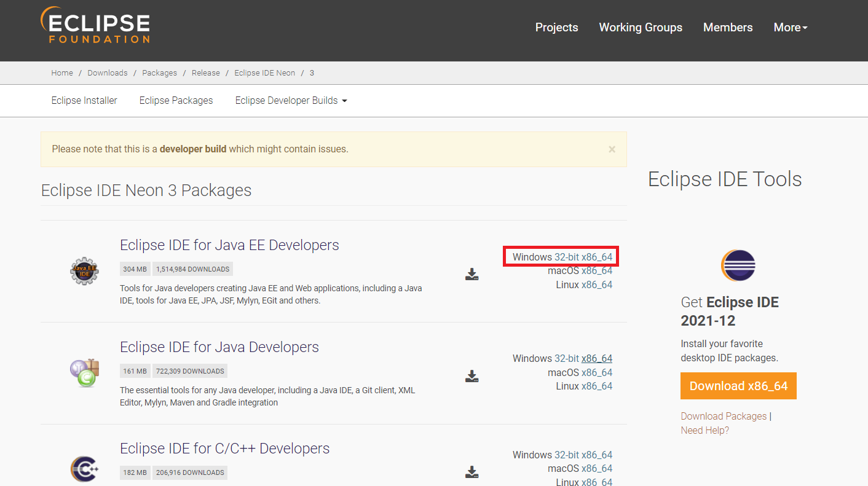Click the 206,916 DOWNLOADS badge
The width and height of the screenshot is (868, 486).
(x=190, y=472)
